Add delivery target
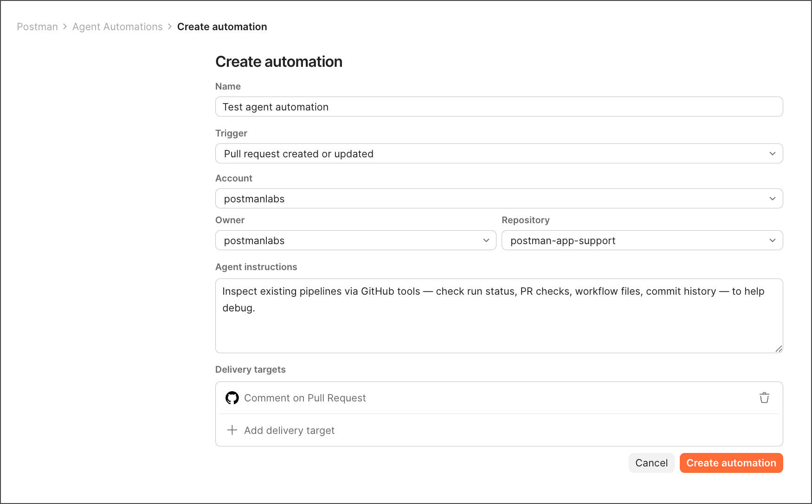Screen dimensions: 812x504 (499, 430)
